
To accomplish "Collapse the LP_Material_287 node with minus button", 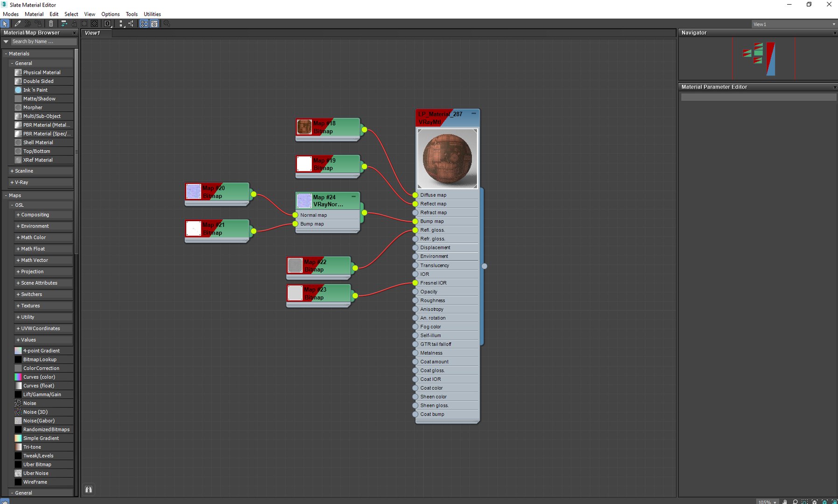I will pos(474,113).
